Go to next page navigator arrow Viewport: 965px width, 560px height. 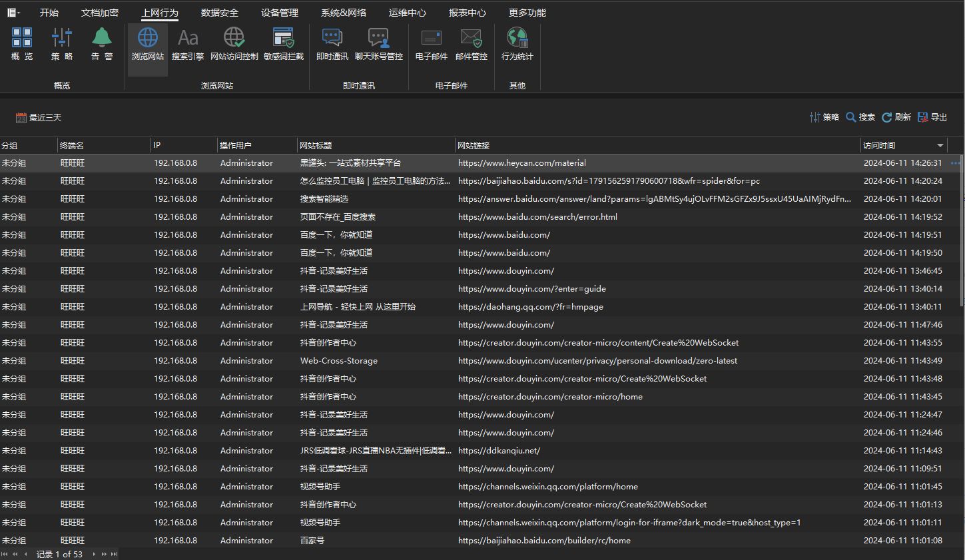[104, 554]
